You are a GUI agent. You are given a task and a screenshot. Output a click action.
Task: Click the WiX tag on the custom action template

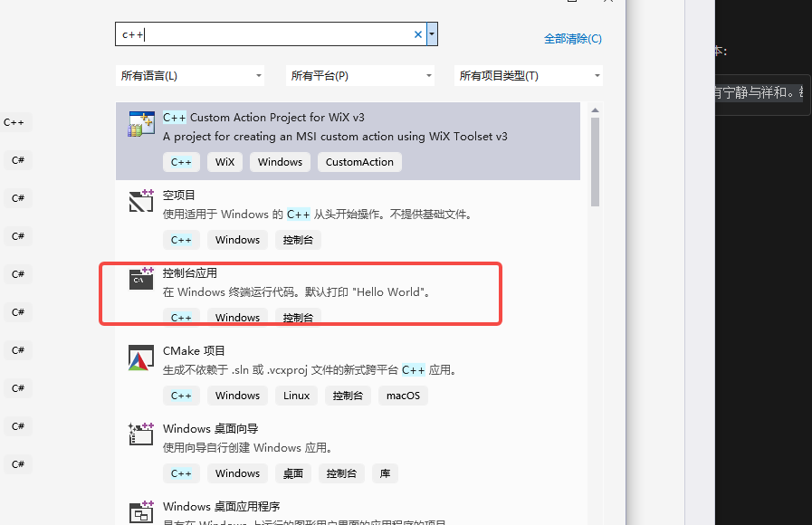224,162
